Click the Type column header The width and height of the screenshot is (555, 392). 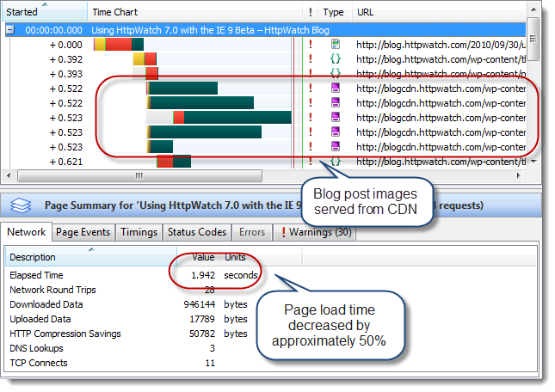335,12
